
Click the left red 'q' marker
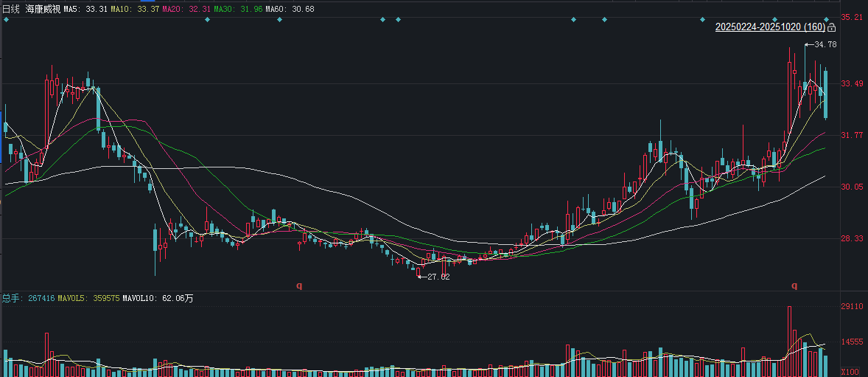click(299, 285)
